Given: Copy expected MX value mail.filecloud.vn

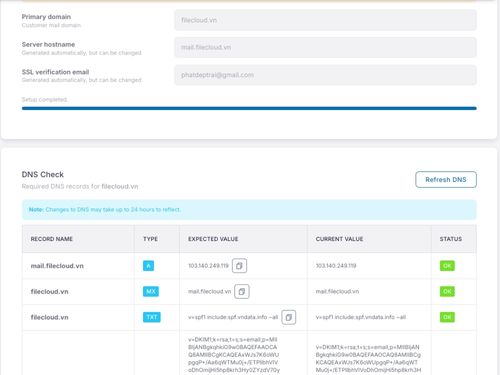Looking at the screenshot, I should pyautogui.click(x=242, y=291).
